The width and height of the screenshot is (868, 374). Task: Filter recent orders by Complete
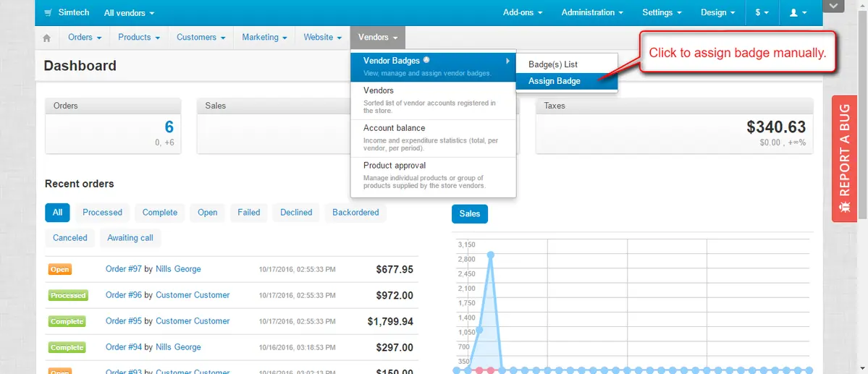[159, 213]
